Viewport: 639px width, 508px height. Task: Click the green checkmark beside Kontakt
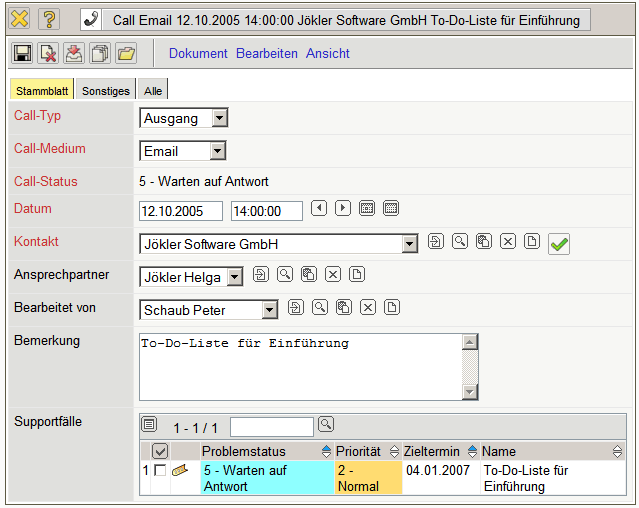pos(559,243)
